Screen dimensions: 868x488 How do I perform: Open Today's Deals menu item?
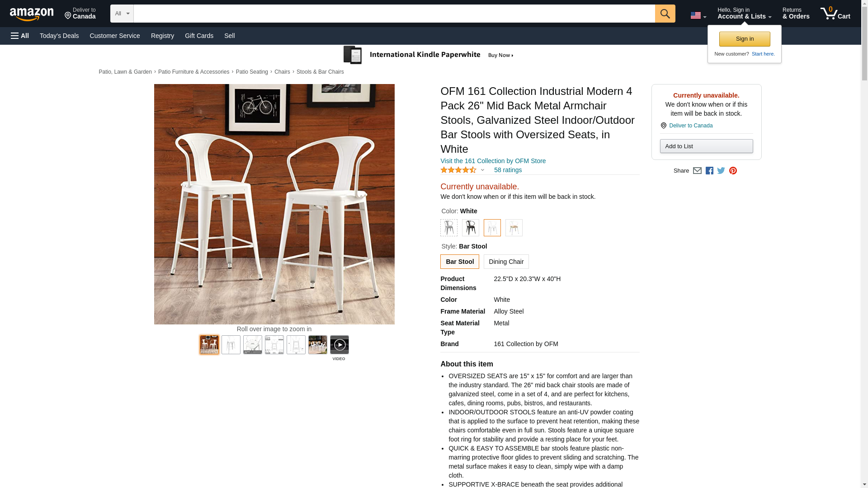tap(59, 36)
